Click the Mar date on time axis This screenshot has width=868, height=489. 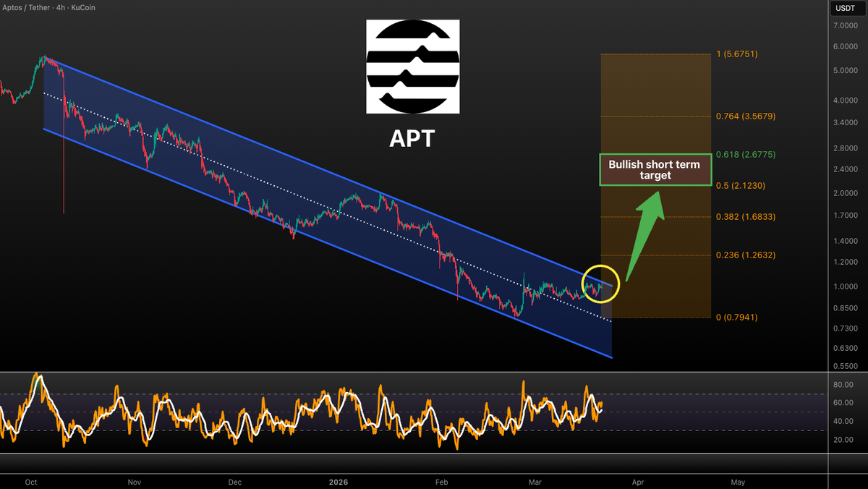[x=535, y=482]
